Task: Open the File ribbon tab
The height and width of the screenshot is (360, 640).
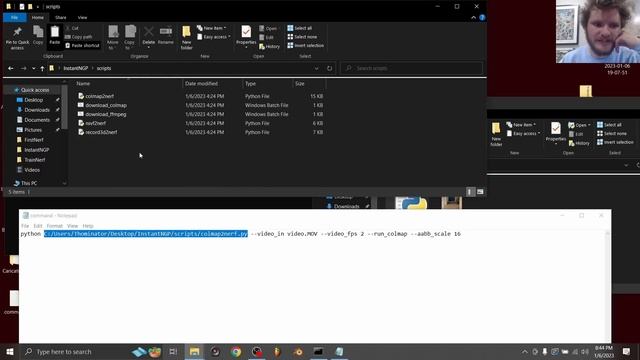Action: 14,18
